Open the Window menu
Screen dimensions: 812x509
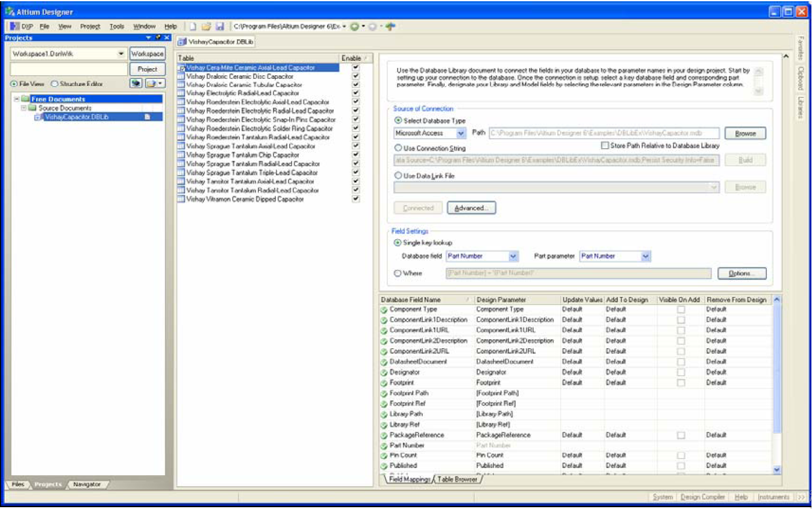(x=145, y=27)
